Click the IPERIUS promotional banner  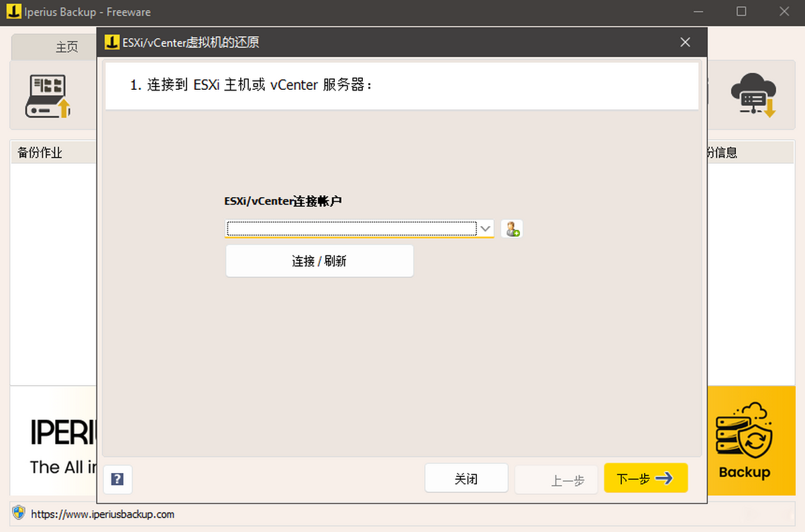57,443
